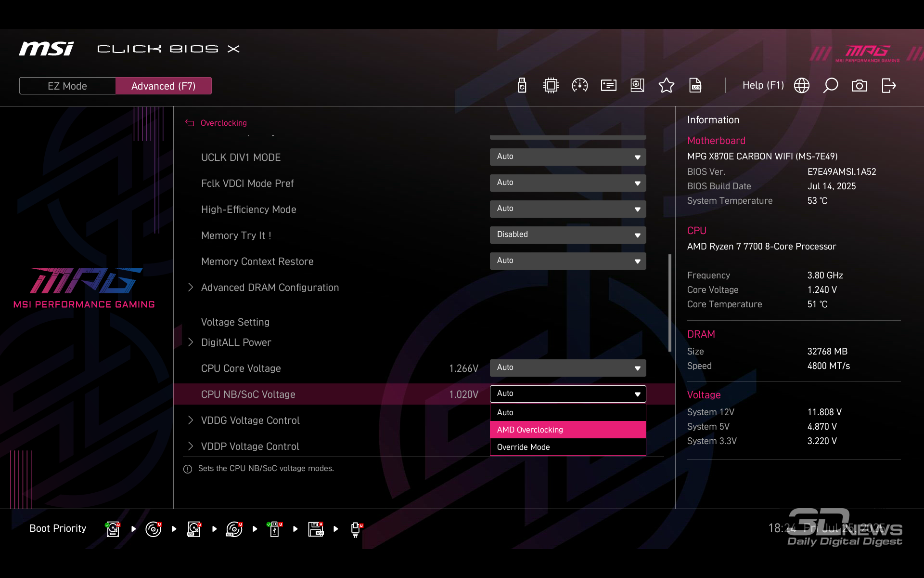The height and width of the screenshot is (578, 924).
Task: Open the language globe icon
Action: [802, 86]
